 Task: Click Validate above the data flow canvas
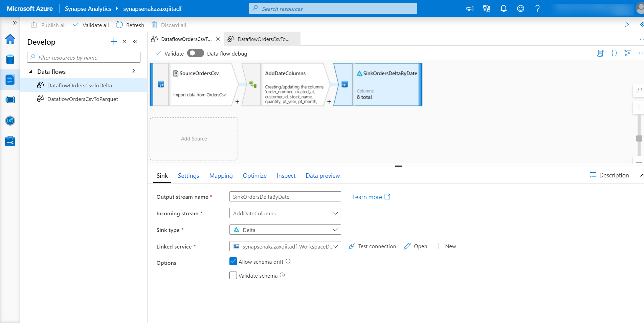point(169,53)
